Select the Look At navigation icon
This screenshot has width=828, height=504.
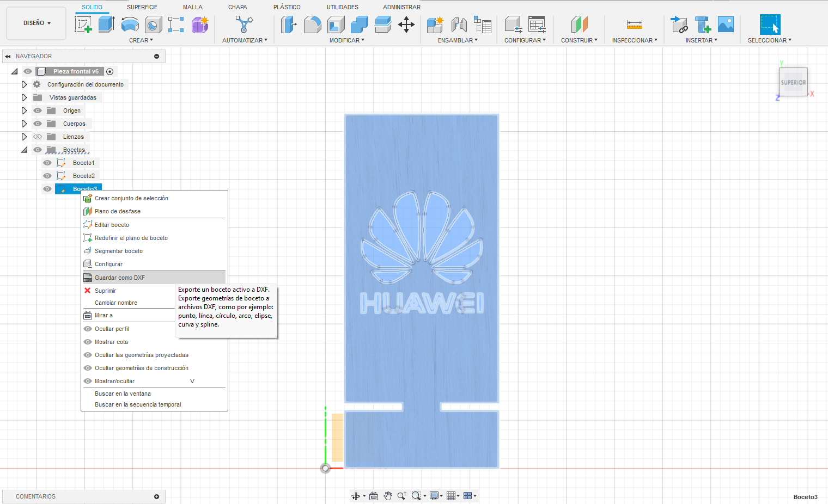[374, 496]
